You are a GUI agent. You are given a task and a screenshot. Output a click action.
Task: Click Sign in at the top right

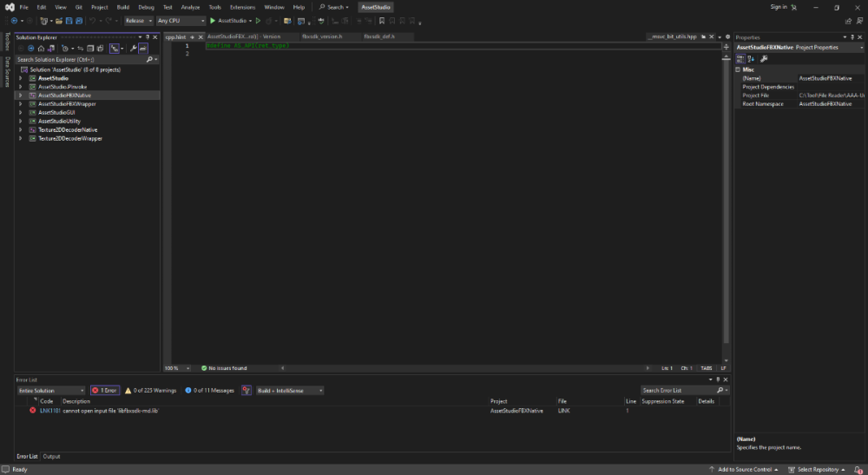(779, 7)
